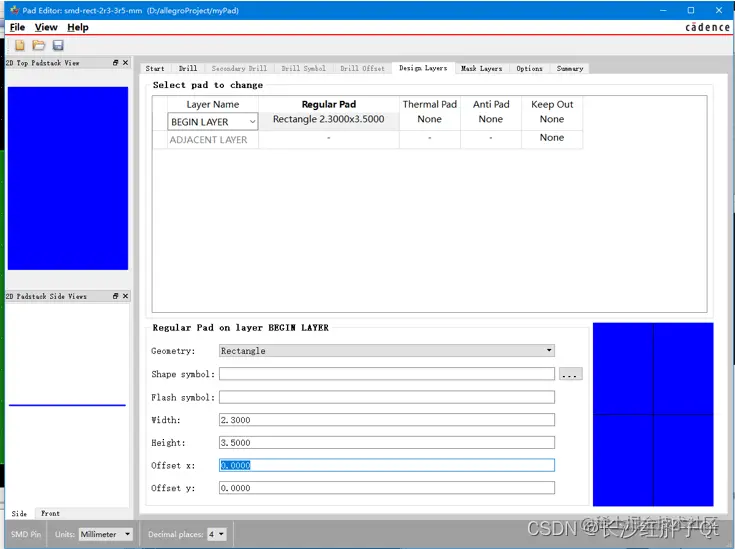Select BEGIN LAYER Anti Pad None cell

(x=491, y=120)
